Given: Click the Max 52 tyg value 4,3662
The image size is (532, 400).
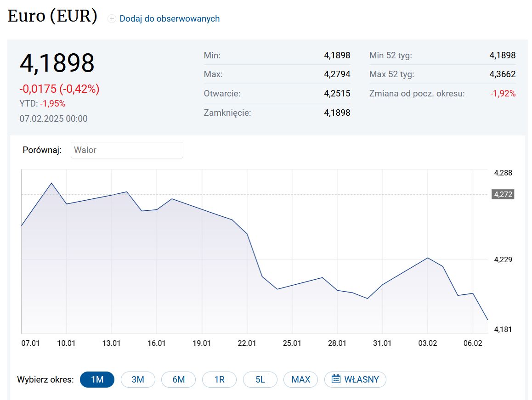Looking at the screenshot, I should pyautogui.click(x=503, y=74).
